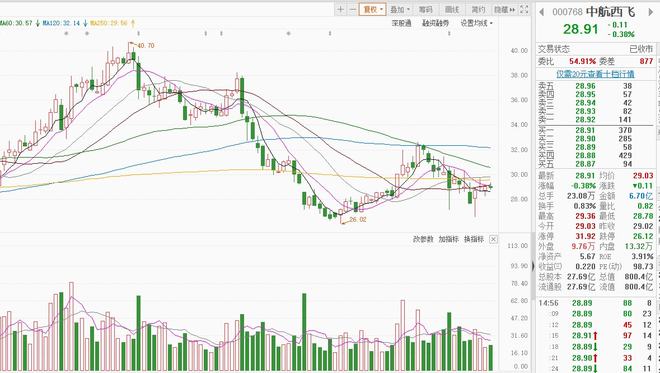Select the 融资融券 tag
The width and height of the screenshot is (660, 373).
[x=436, y=23]
